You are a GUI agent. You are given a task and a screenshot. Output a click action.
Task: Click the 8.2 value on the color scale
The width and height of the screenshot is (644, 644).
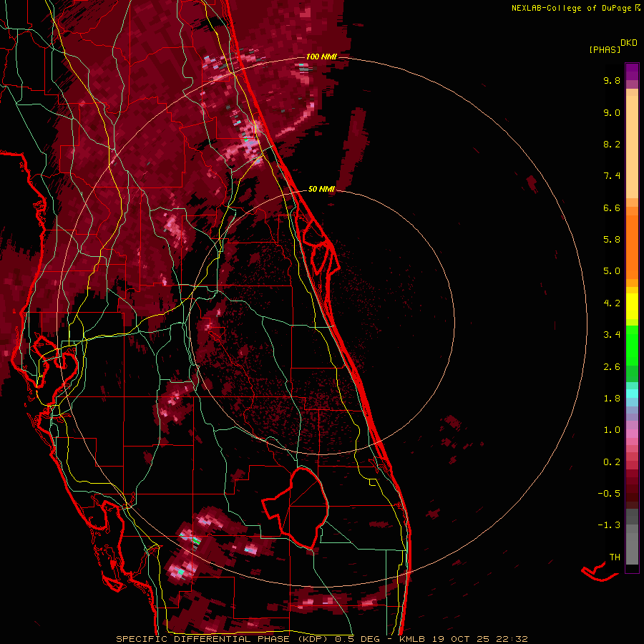[x=612, y=144]
